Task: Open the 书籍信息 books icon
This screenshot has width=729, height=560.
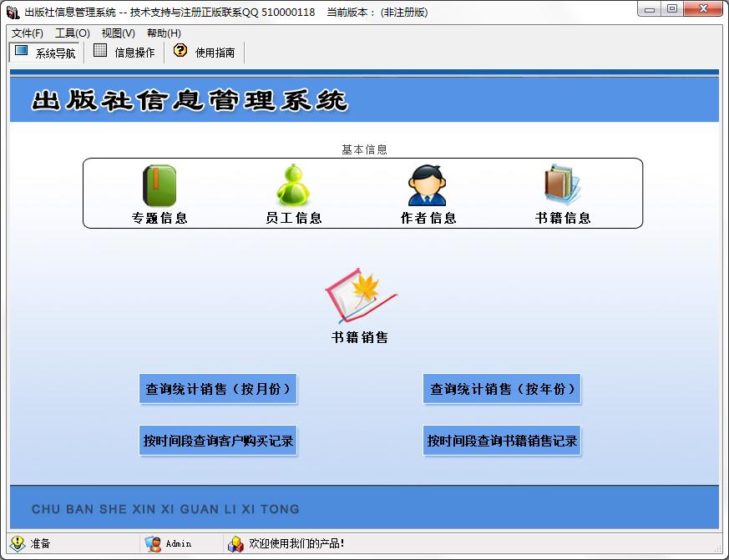Action: click(x=562, y=185)
